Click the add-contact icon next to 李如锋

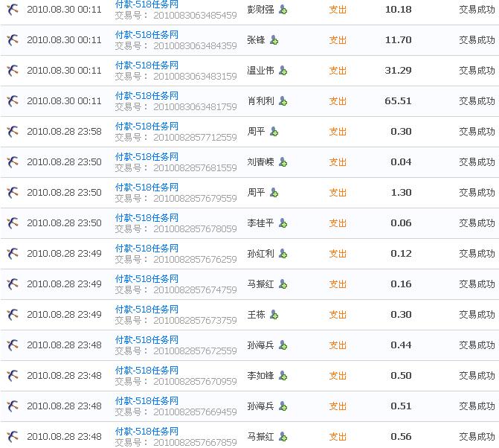click(283, 376)
